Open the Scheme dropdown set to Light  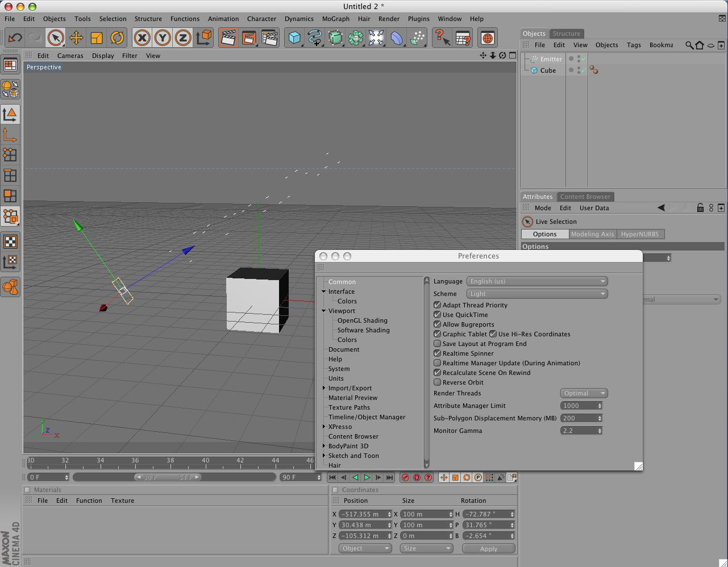[x=536, y=294]
